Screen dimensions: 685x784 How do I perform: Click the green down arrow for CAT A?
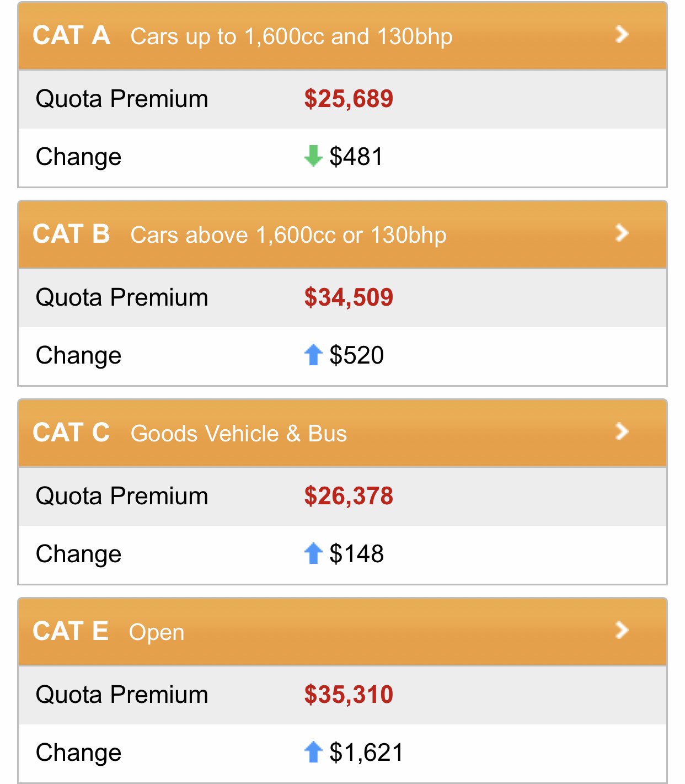(x=313, y=156)
